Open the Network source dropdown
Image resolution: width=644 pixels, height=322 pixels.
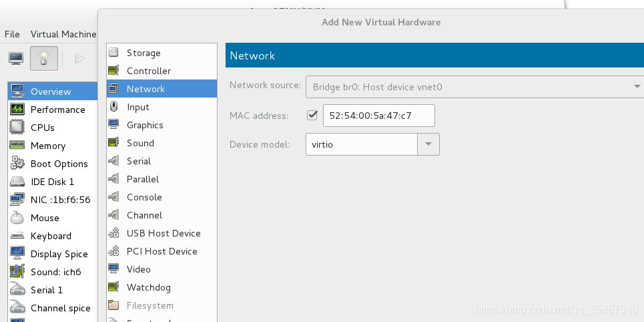click(x=474, y=87)
